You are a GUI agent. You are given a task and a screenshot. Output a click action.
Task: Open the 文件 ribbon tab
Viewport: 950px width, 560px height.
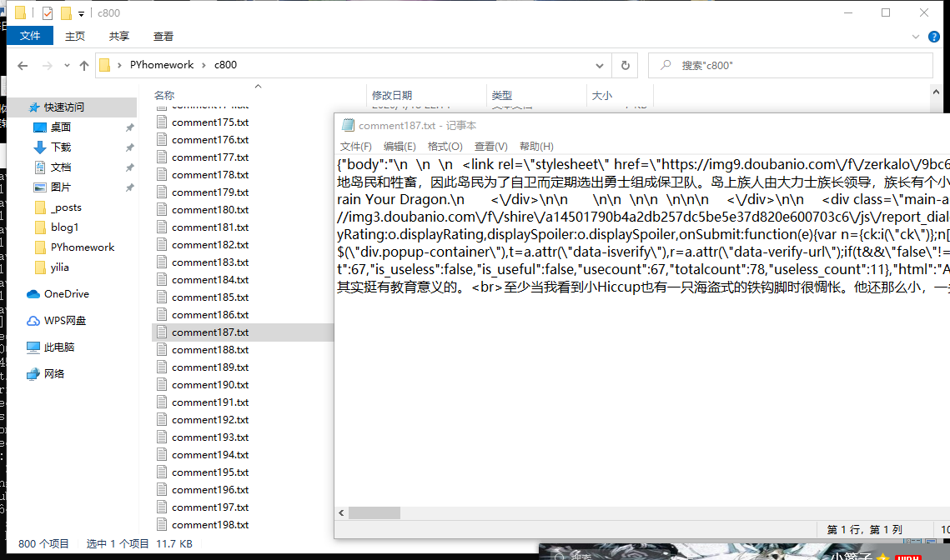click(x=30, y=36)
